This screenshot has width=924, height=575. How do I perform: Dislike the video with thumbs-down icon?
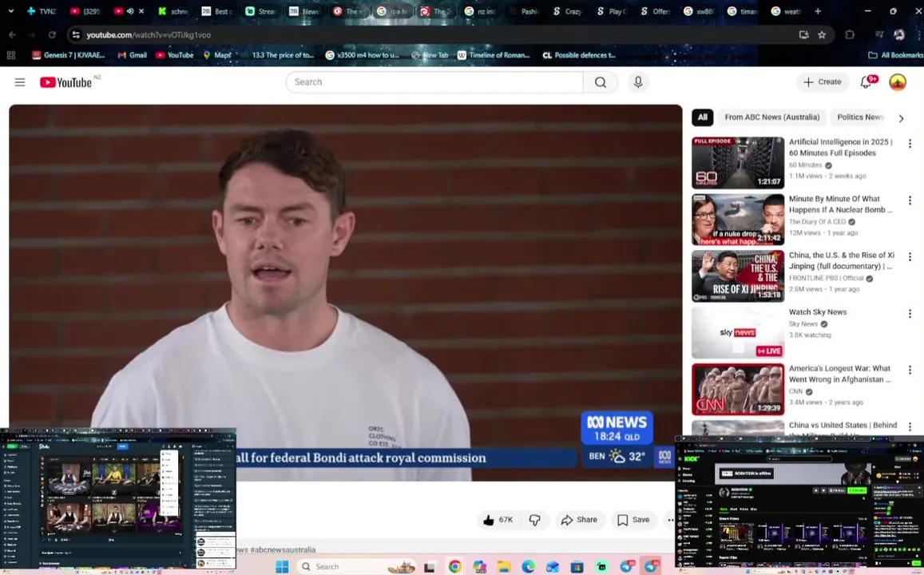click(534, 520)
